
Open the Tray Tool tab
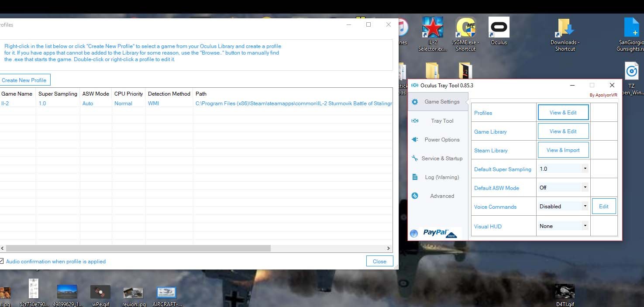coord(438,121)
